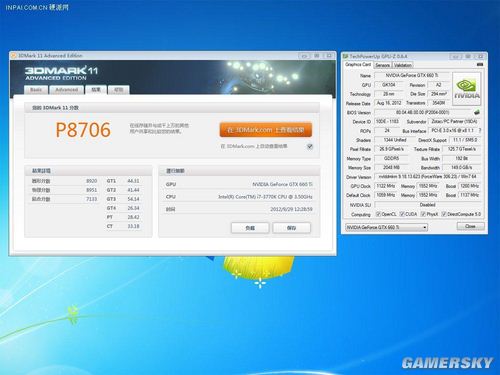Toggle the DirectCompute 5.0 checkbox
The image size is (500, 375).
click(444, 214)
